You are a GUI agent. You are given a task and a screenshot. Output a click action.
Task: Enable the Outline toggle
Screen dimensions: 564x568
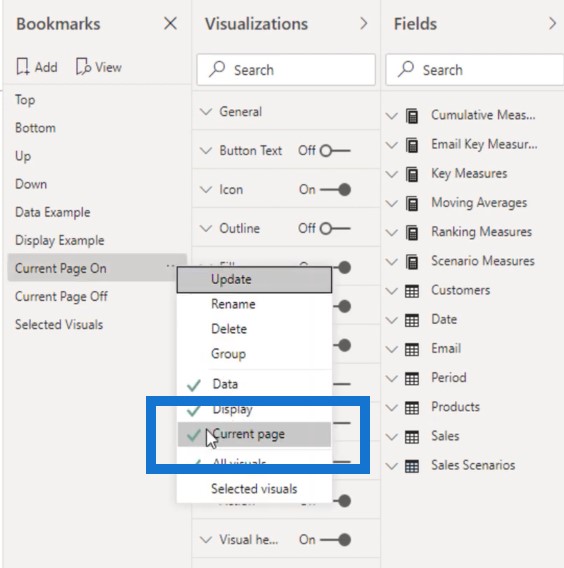(x=335, y=229)
